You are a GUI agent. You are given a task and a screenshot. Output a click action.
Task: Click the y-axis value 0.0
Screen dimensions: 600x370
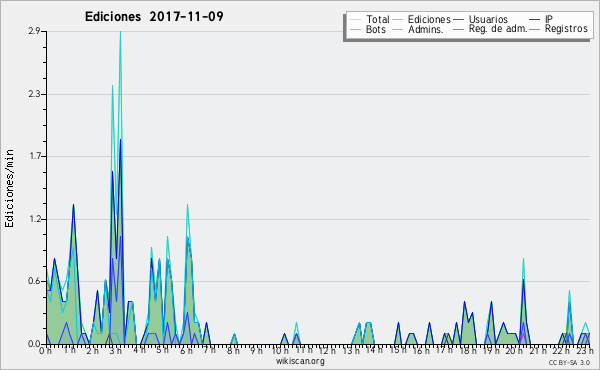click(x=34, y=344)
